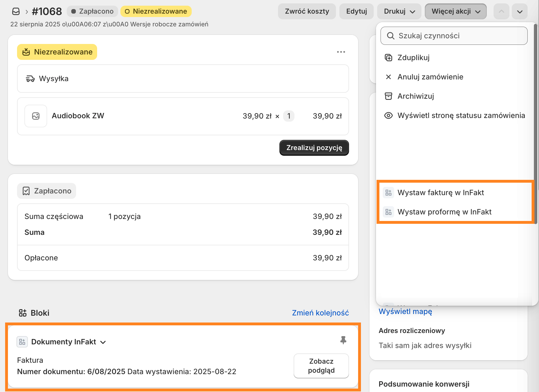Image resolution: width=539 pixels, height=392 pixels.
Task: Open the Drukuj dropdown
Action: pyautogui.click(x=399, y=11)
